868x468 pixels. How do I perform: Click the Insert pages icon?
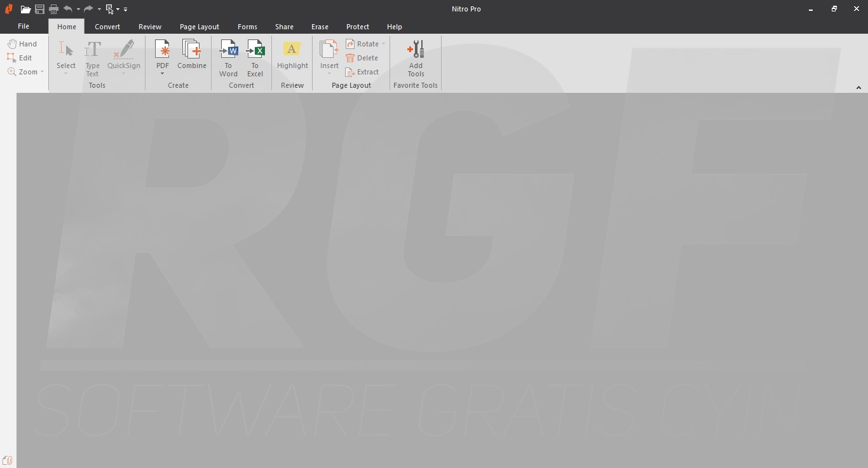pyautogui.click(x=329, y=50)
